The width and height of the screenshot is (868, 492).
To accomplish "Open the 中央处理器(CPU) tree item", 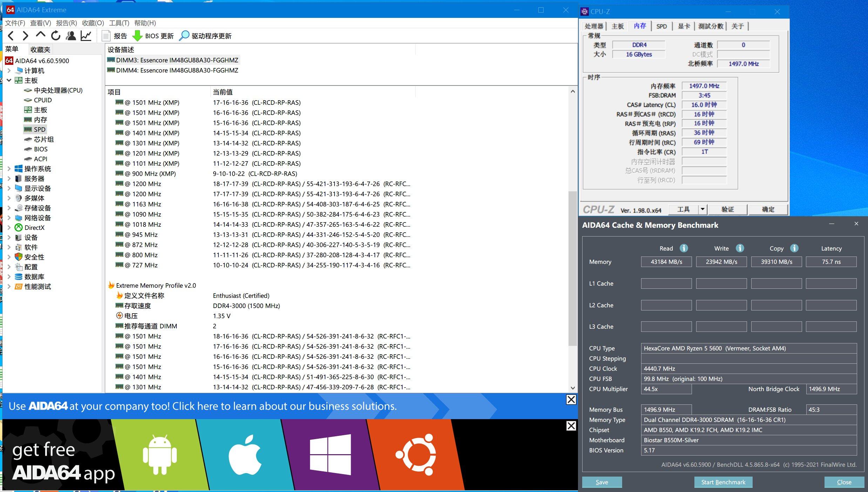I will coord(58,90).
